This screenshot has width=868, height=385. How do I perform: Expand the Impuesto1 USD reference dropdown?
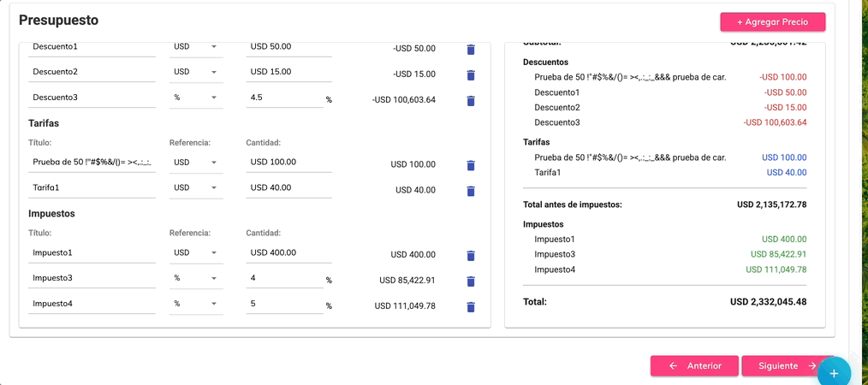[195, 252]
